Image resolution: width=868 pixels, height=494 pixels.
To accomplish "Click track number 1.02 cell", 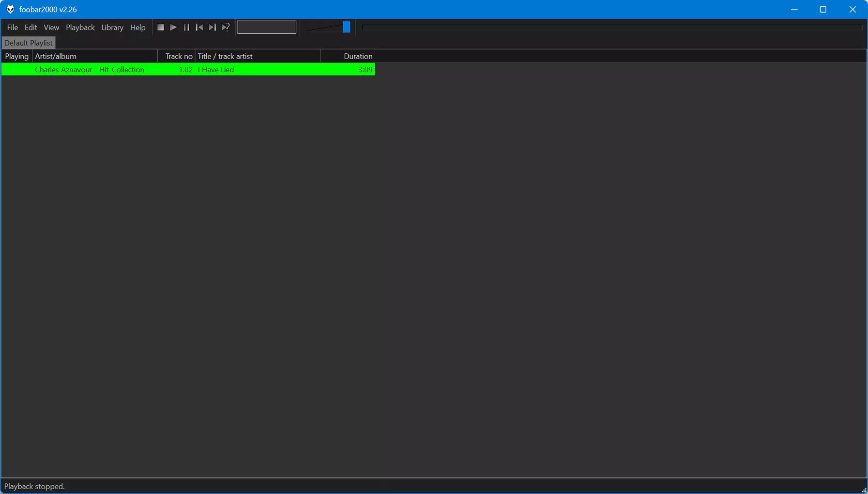I will tap(185, 70).
